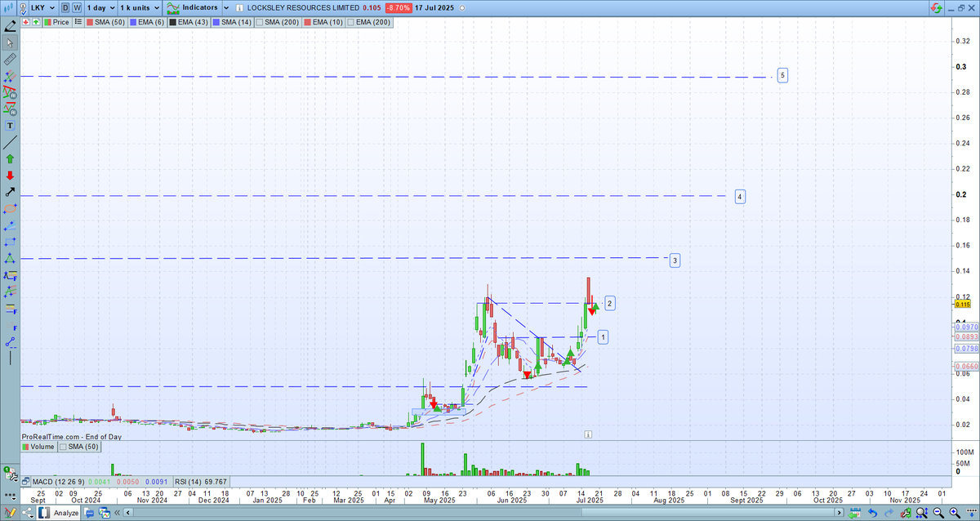Open the Price indicator settings
The image size is (980, 521).
coord(57,22)
